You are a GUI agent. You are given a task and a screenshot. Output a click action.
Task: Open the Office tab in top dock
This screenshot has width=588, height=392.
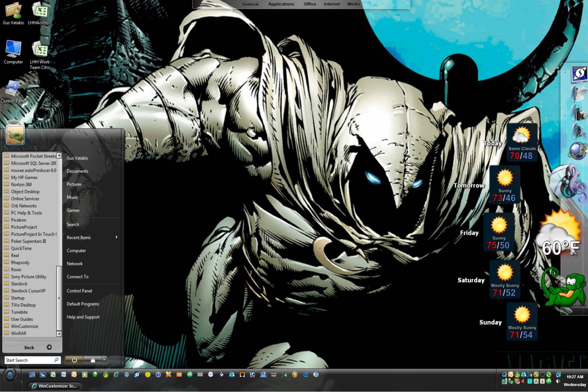pos(310,4)
